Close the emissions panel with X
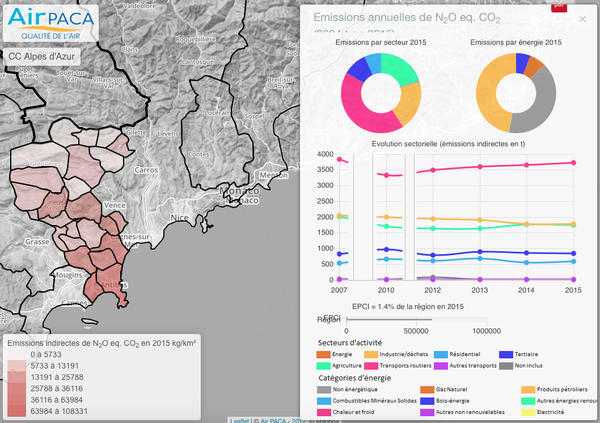Screen dimensions: 600x423 pos(583,18)
